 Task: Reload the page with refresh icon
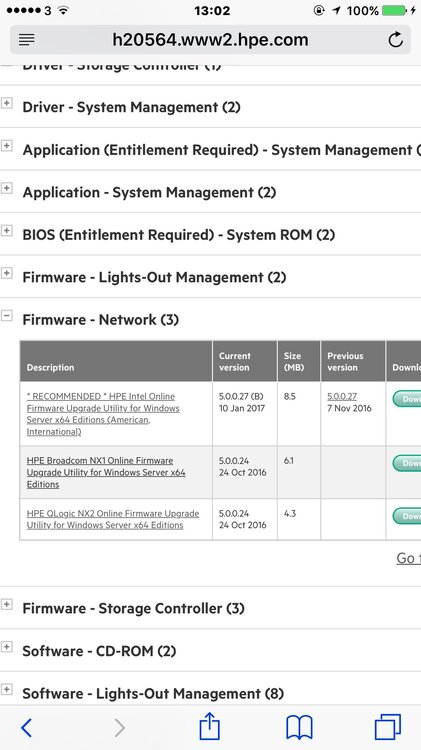(x=395, y=40)
